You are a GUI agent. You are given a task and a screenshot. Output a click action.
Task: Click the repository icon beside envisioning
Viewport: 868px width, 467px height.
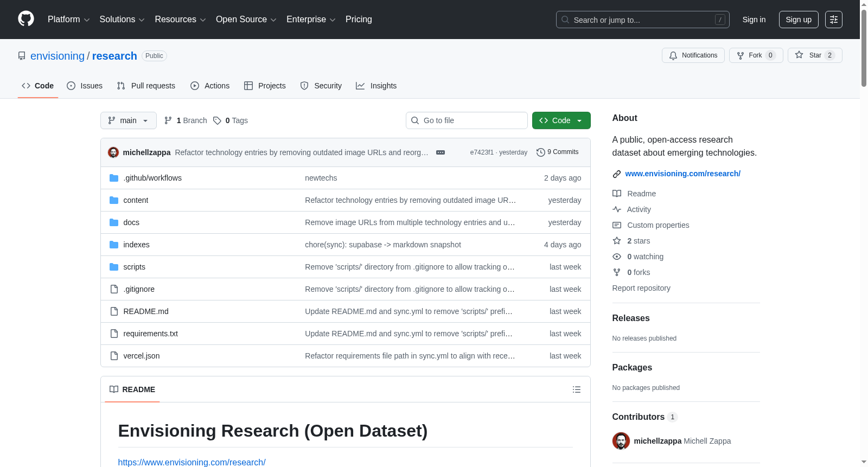[22, 56]
